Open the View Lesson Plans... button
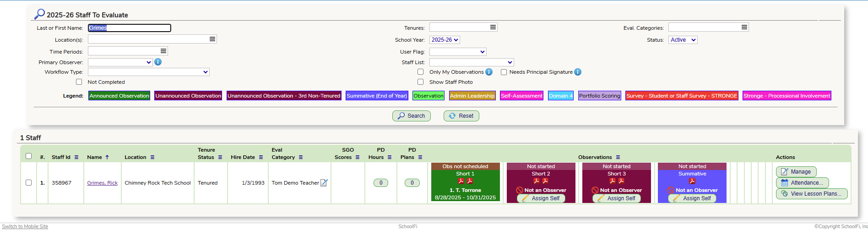This screenshot has height=230, width=868. click(x=812, y=194)
